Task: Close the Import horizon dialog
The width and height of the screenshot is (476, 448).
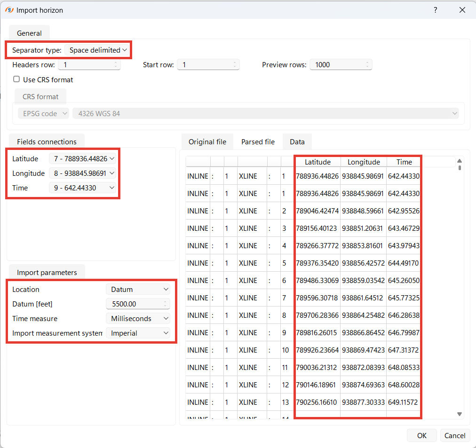Action: [462, 10]
